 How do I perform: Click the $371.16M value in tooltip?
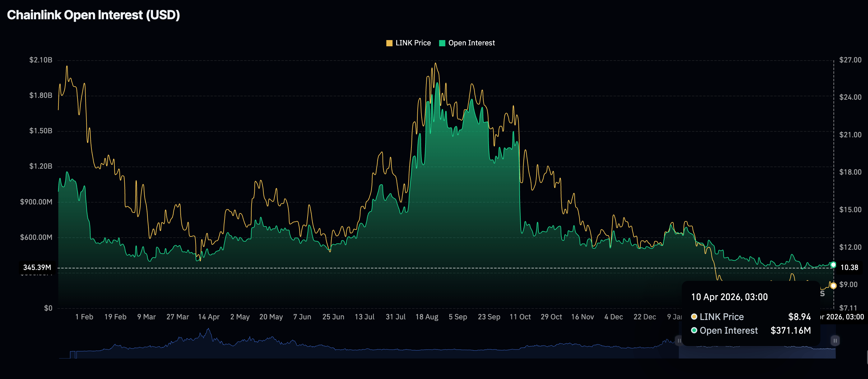tap(791, 331)
